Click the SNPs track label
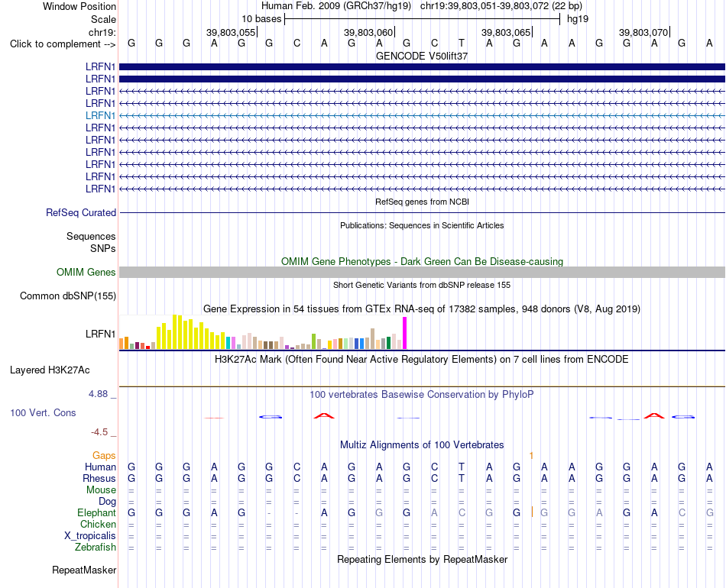Viewport: 726px width, 588px height. click(103, 248)
